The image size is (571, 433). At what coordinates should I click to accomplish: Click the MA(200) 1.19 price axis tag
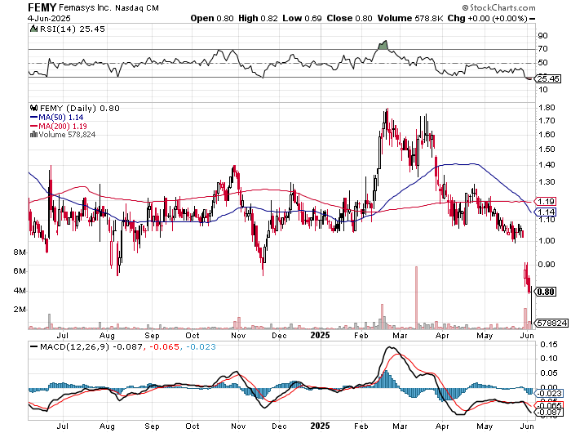[545, 201]
